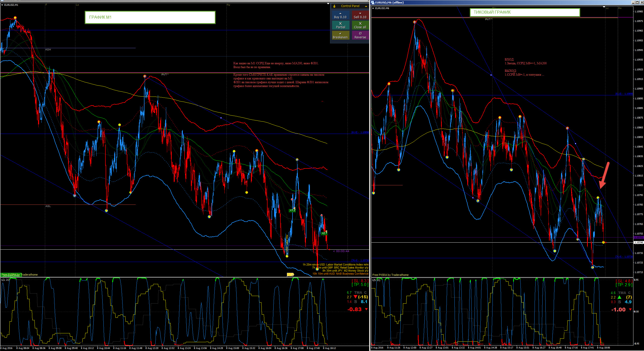
Task: Select the ГРАФИК М1 label box
Action: tap(150, 17)
